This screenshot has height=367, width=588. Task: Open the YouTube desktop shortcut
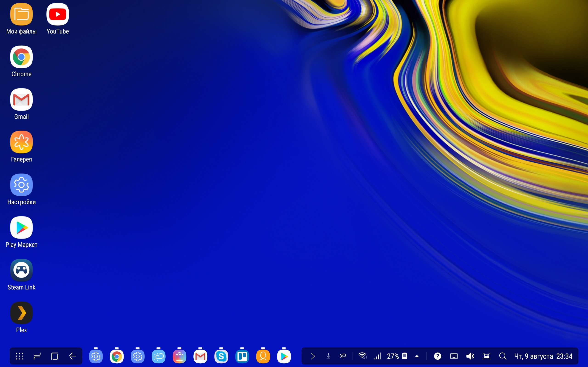point(58,14)
